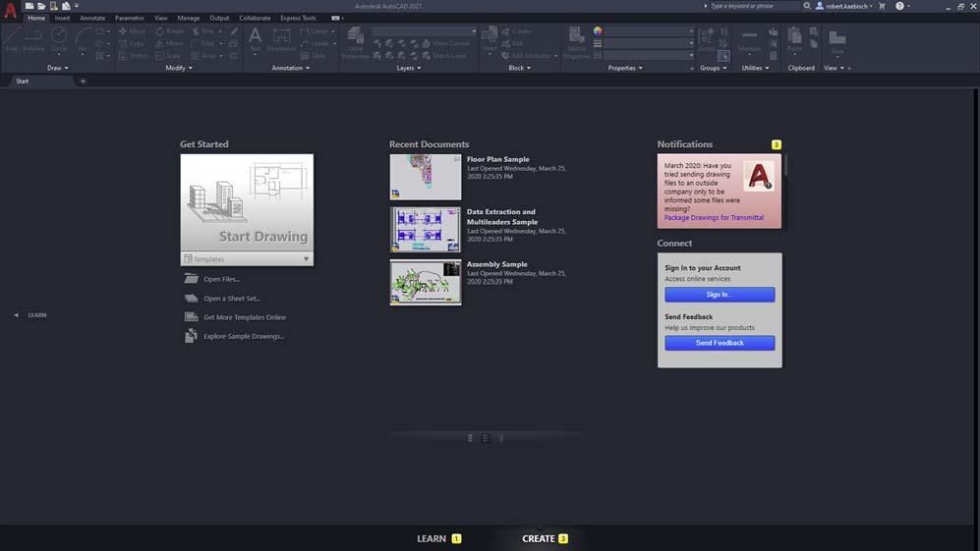Open the Express Tools ribbon tab
Screen dimensions: 980x551
tap(298, 18)
